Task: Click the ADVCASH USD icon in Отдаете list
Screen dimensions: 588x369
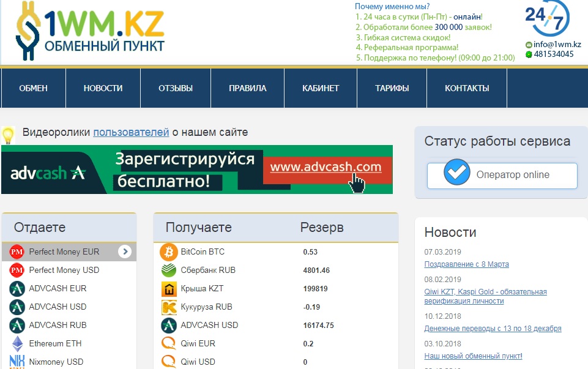Action: pos(17,307)
